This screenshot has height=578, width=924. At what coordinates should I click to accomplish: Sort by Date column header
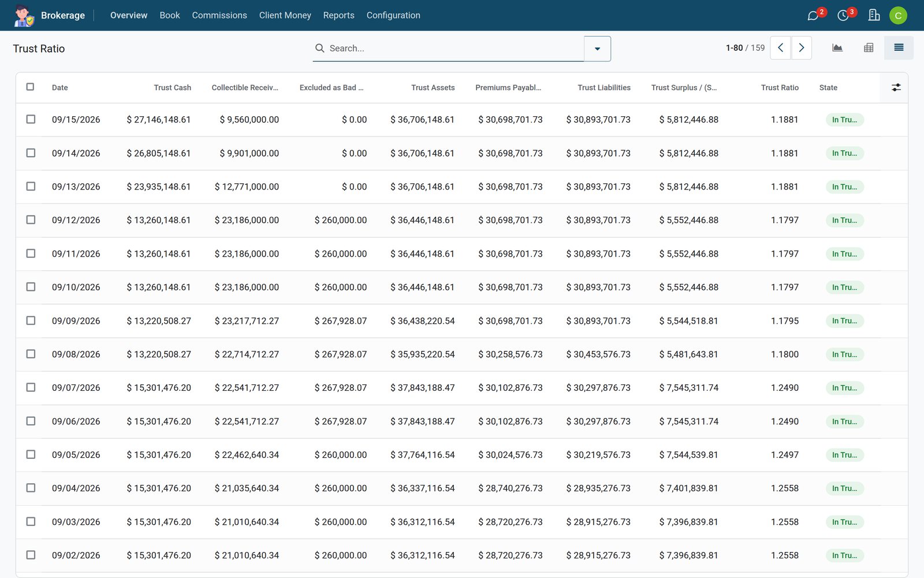pos(60,88)
